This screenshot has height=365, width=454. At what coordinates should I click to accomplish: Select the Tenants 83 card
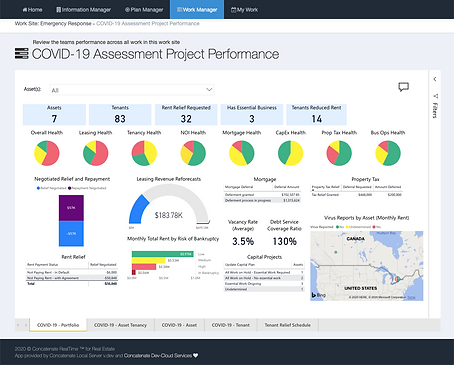tap(120, 114)
